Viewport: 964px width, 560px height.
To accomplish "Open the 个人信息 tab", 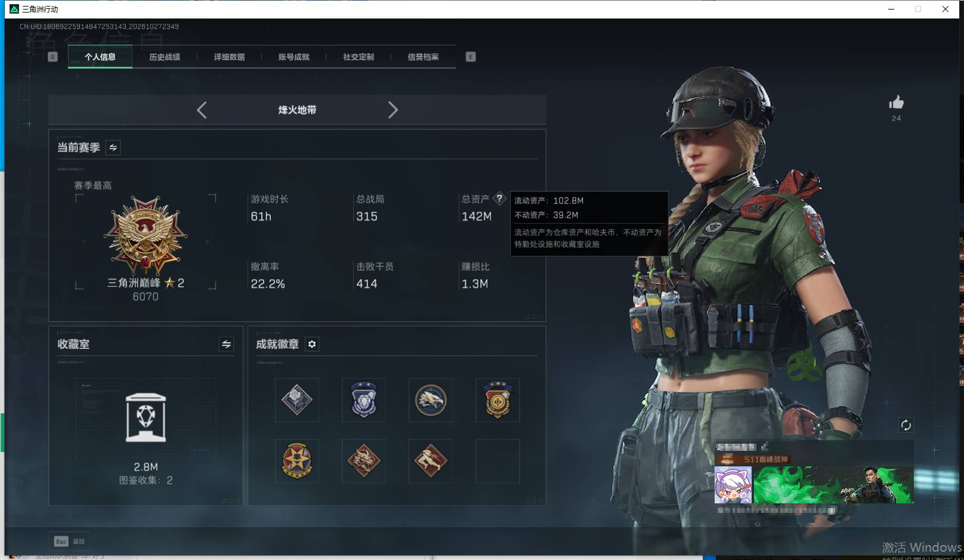I will coord(100,57).
